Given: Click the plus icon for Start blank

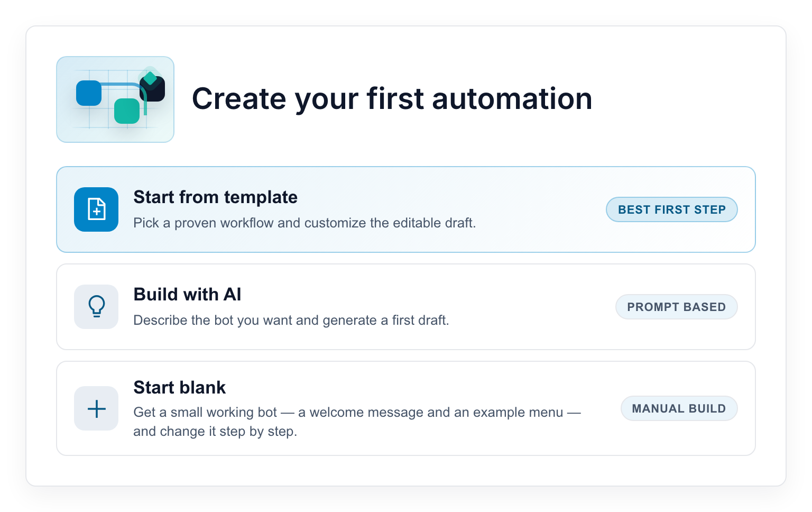Looking at the screenshot, I should click(96, 408).
